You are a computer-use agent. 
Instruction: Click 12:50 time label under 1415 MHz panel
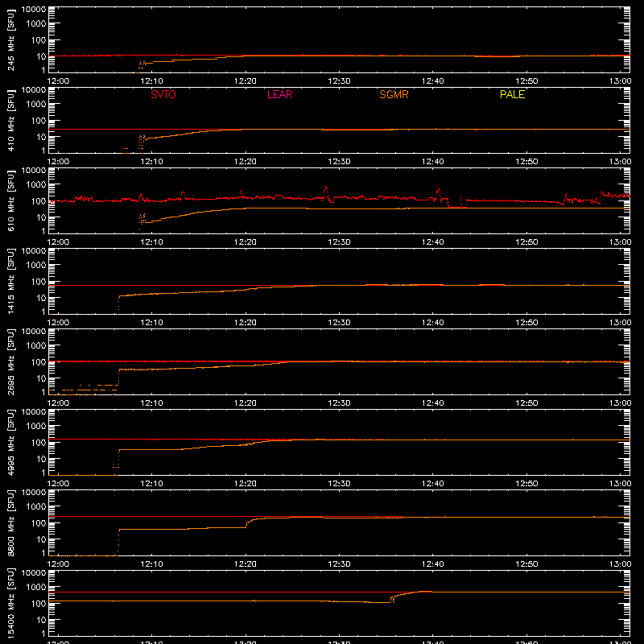(x=526, y=323)
